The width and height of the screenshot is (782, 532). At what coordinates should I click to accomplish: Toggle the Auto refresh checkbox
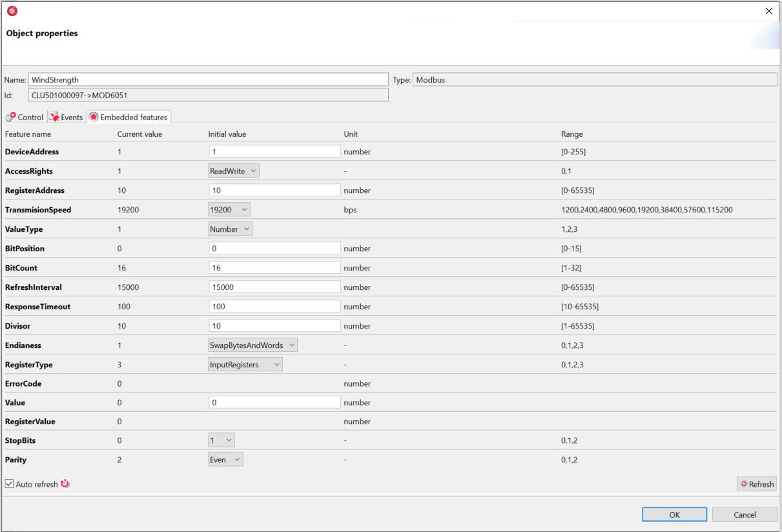9,484
